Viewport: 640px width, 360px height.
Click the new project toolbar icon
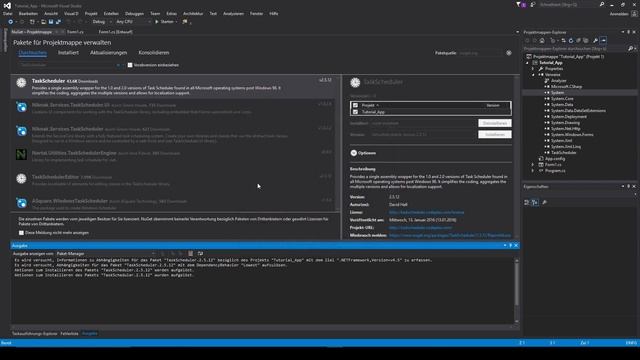(x=32, y=22)
